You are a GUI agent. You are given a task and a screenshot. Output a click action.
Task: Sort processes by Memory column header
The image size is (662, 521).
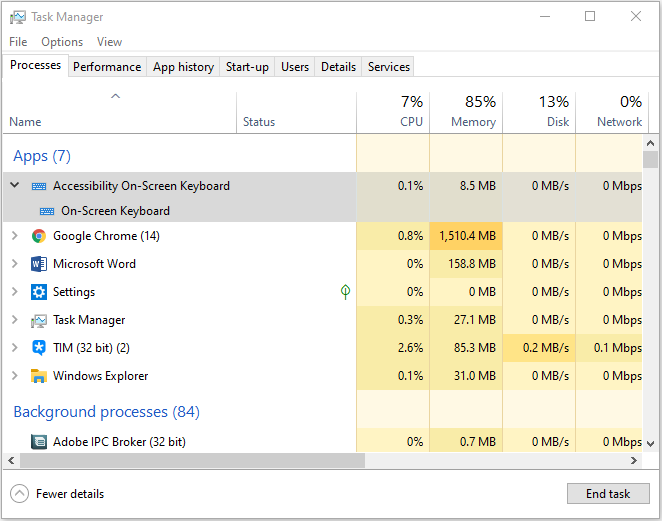(x=473, y=122)
